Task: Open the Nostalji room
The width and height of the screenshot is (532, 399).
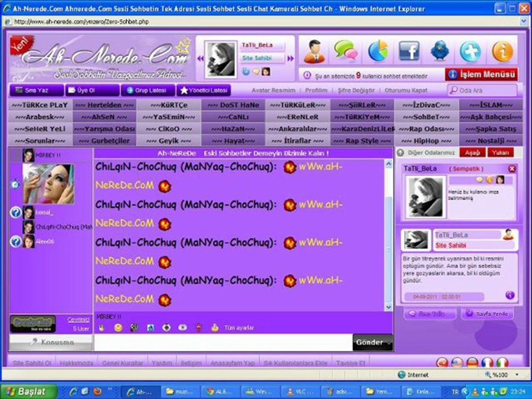Action: pos(491,140)
